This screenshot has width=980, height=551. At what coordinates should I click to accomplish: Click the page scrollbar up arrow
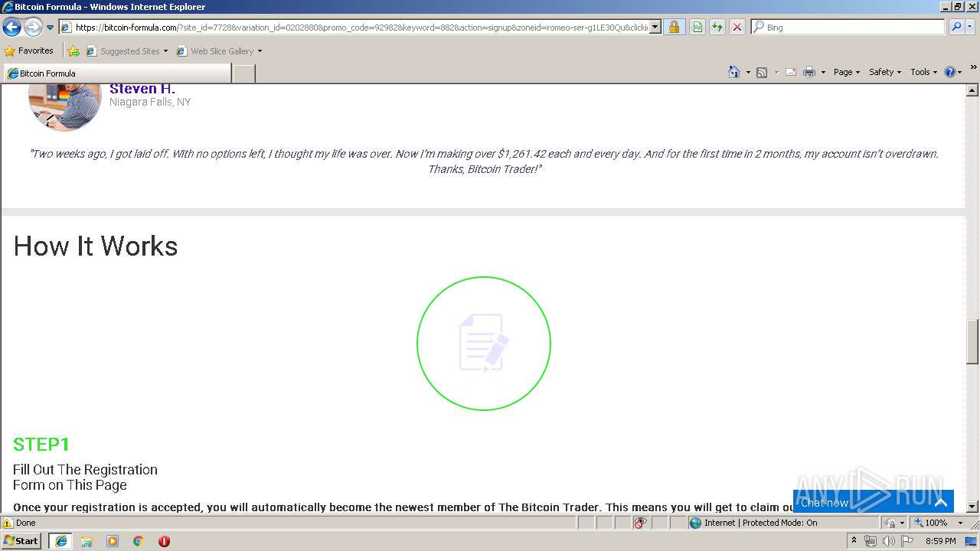click(x=972, y=90)
